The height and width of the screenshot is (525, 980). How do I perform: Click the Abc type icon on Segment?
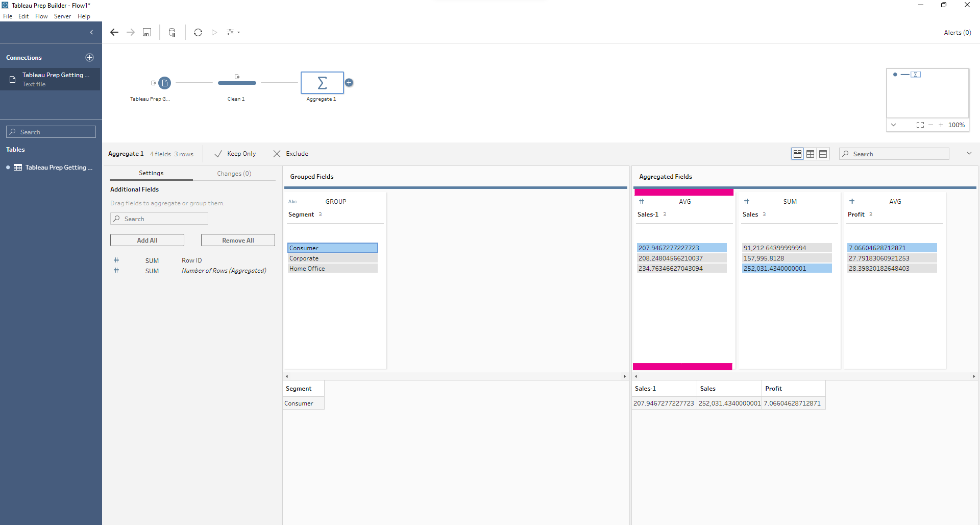292,202
